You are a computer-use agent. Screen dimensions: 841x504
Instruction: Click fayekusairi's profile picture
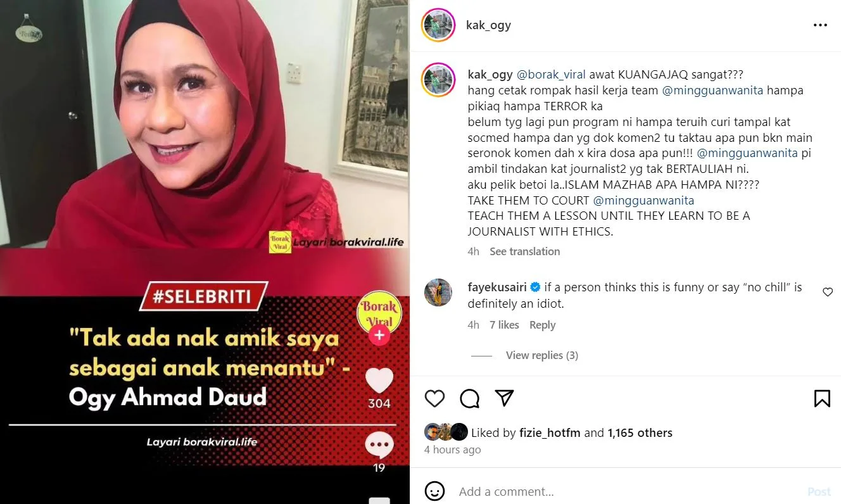tap(438, 292)
